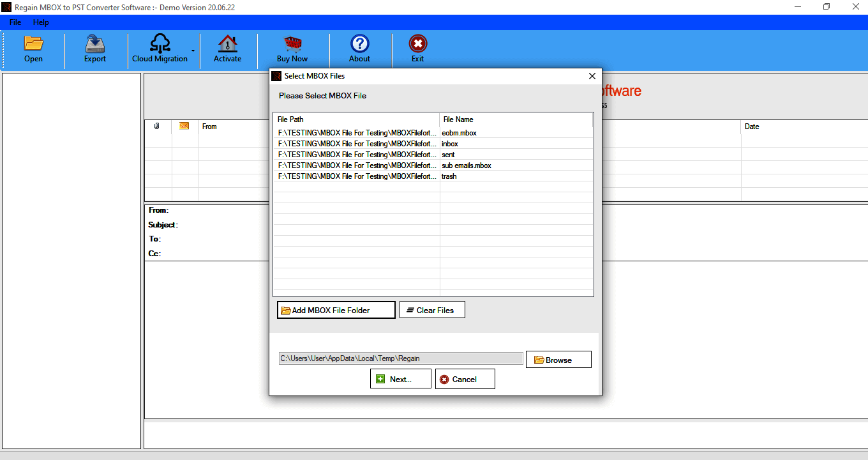The image size is (868, 460).
Task: Click the Browse button for temp path
Action: point(558,360)
